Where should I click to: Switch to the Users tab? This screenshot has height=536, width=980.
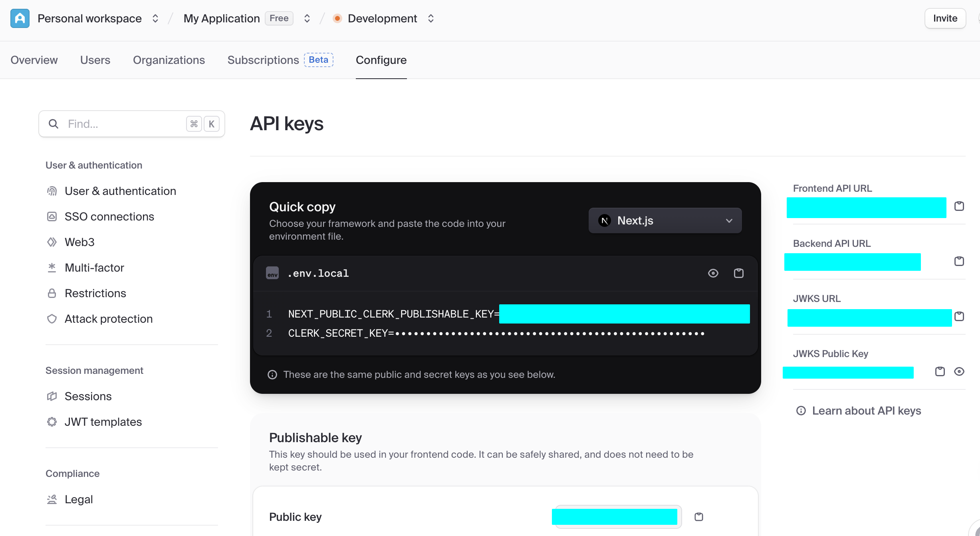95,60
